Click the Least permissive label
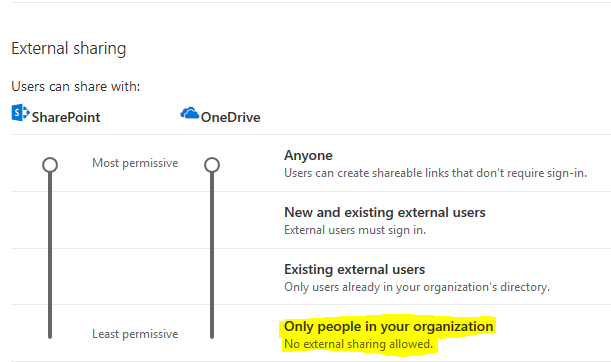 point(135,334)
